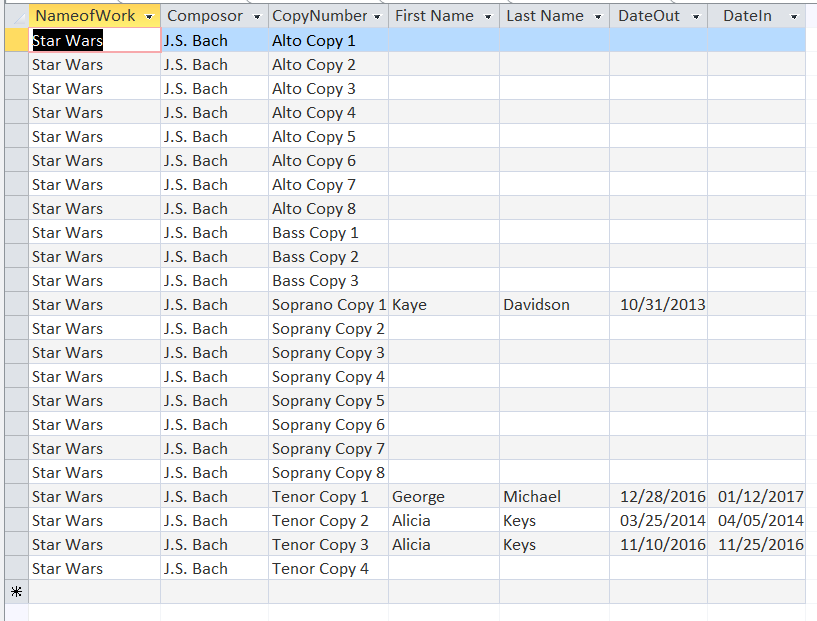Viewport: 817px width, 621px height.
Task: Click the 11/10/2016 DateOut cell
Action: click(x=659, y=544)
